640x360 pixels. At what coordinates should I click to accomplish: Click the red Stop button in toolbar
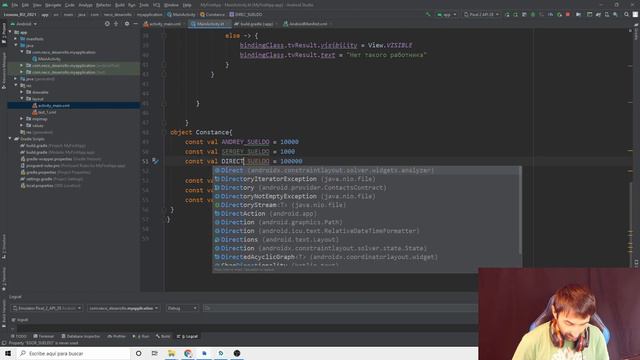[x=568, y=14]
